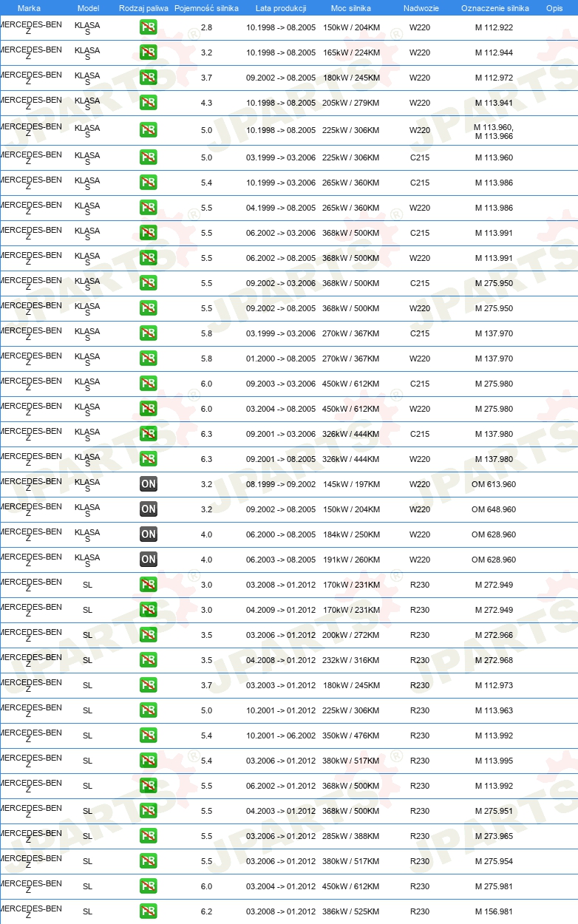Click the Model column header
Viewport: 578px width, 924px height.
tap(88, 8)
